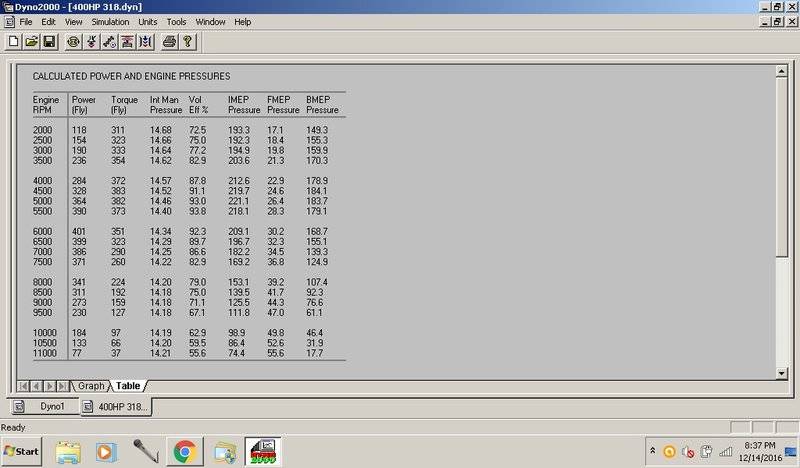This screenshot has width=800, height=468.
Task: Click the peak power value 401
Action: [x=79, y=232]
